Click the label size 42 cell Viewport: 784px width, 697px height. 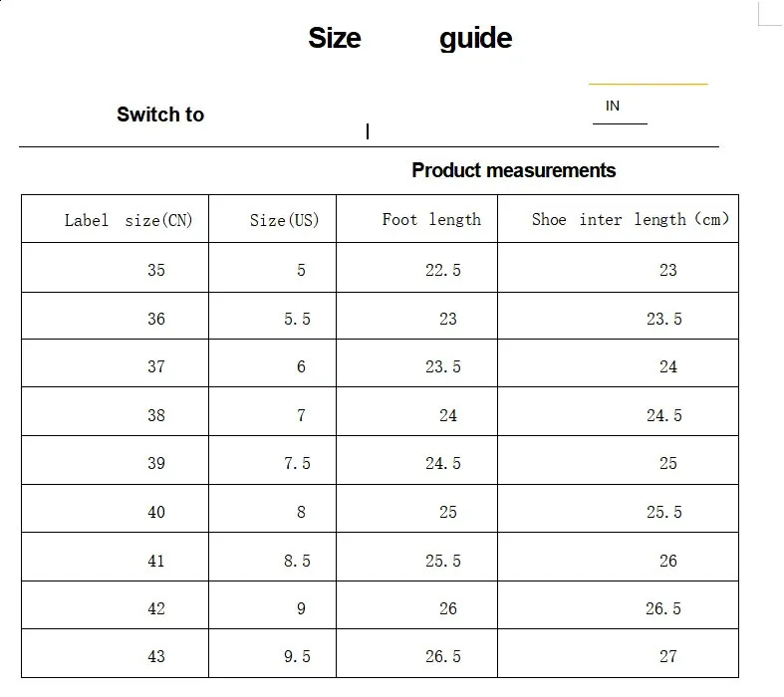[115, 605]
